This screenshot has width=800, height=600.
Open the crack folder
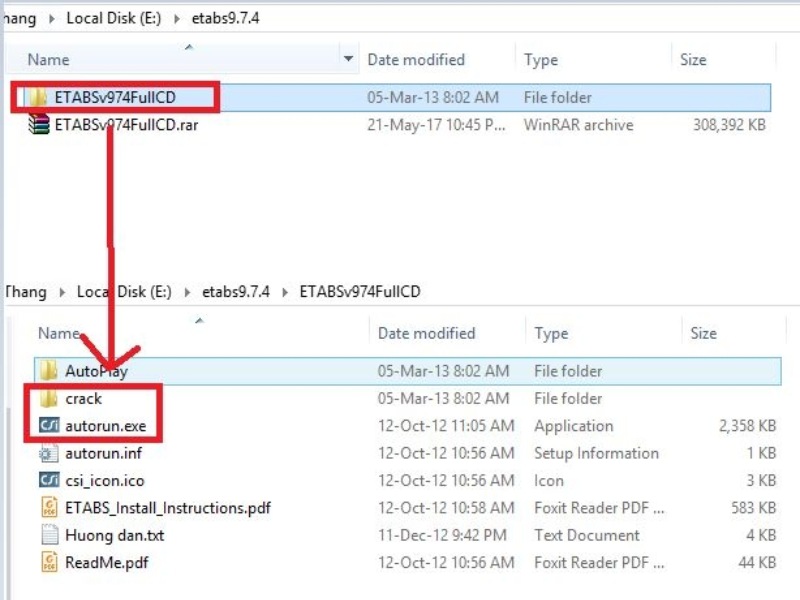click(x=86, y=398)
